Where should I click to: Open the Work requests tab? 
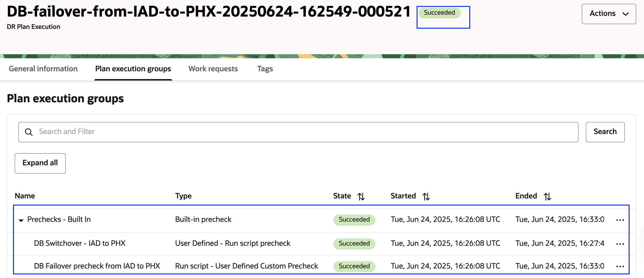(213, 69)
